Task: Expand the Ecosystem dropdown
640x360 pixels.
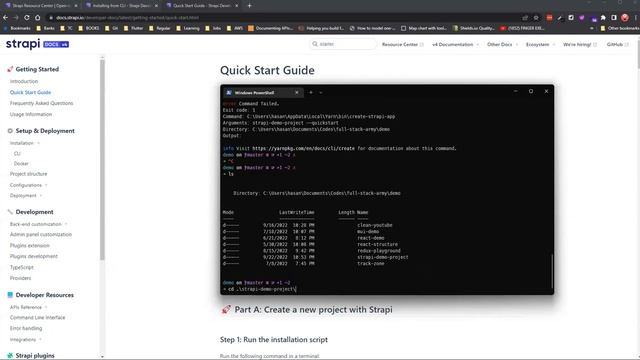Action: coord(540,44)
